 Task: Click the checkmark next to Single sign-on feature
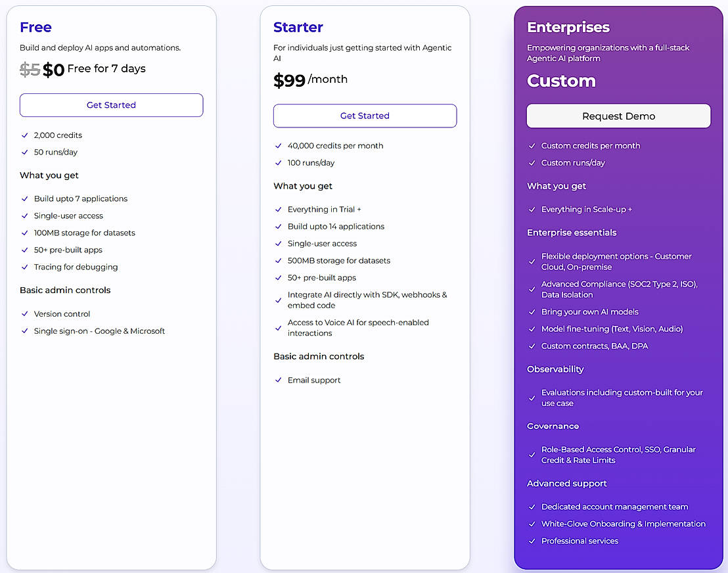tap(24, 331)
